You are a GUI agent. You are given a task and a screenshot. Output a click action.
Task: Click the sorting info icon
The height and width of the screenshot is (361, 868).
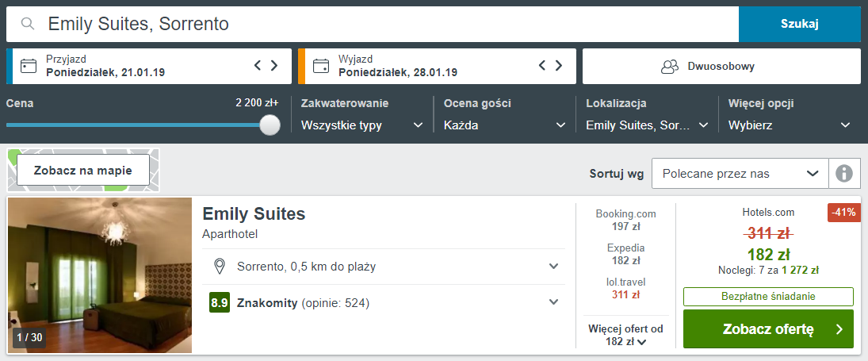point(844,173)
